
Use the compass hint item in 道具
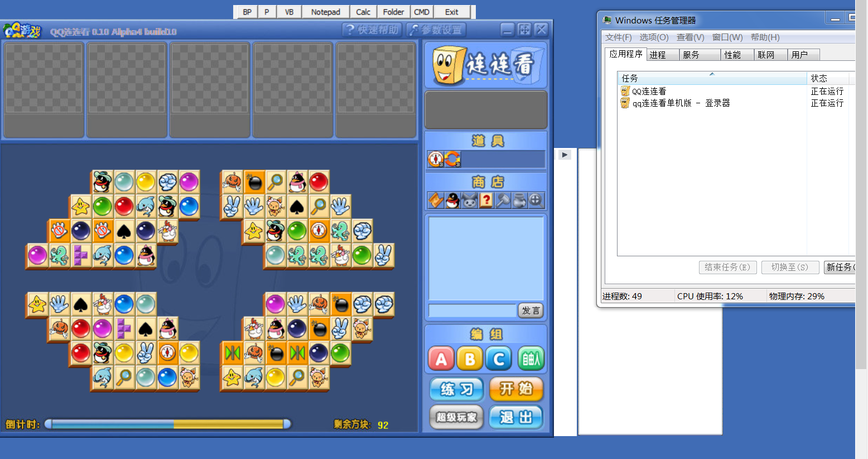click(x=436, y=159)
